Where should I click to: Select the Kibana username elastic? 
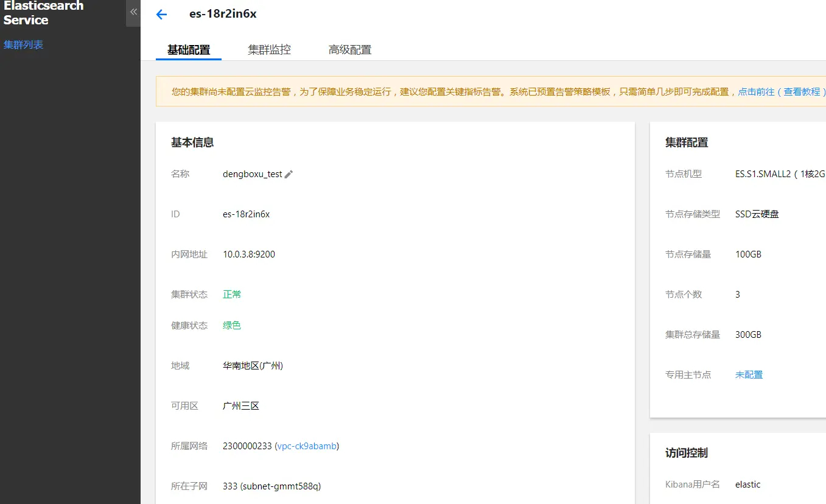click(x=748, y=485)
